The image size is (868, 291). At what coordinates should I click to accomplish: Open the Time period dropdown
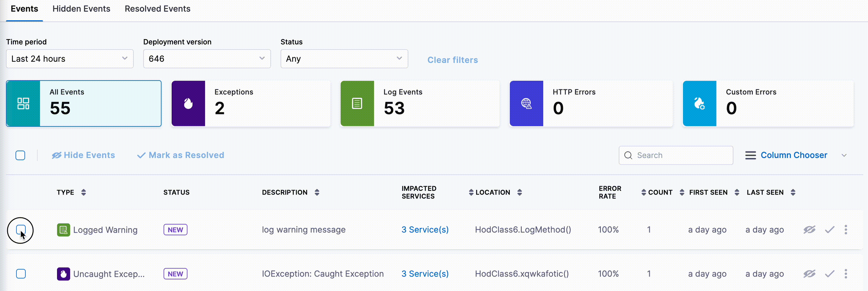tap(70, 59)
